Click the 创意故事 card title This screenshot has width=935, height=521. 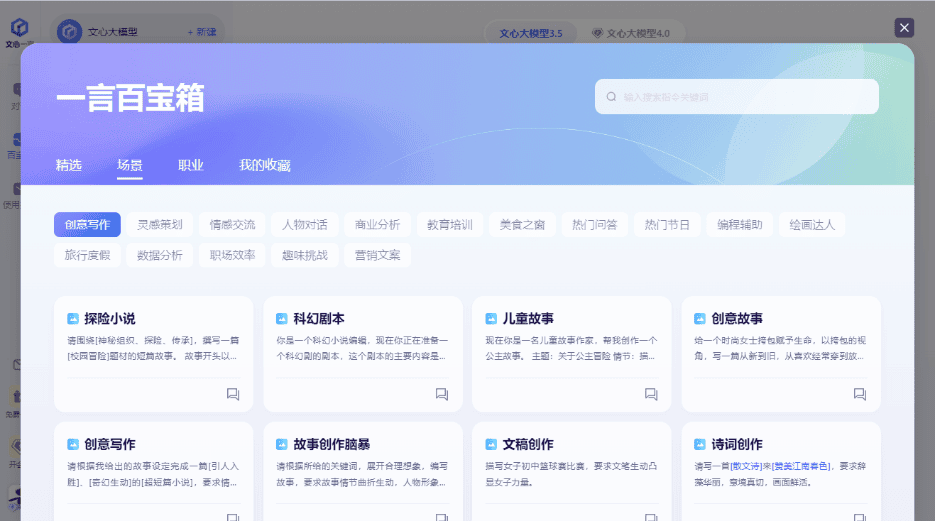click(x=737, y=318)
